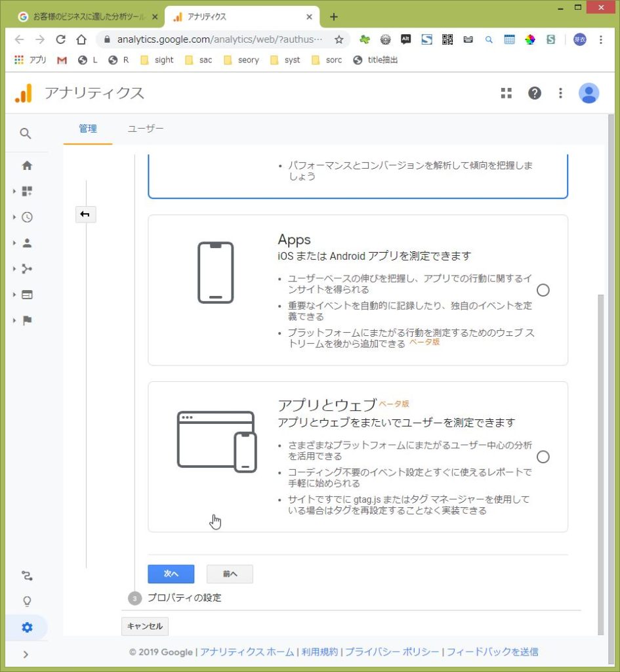Open the Admin gear icon
Image resolution: width=620 pixels, height=672 pixels.
[27, 627]
